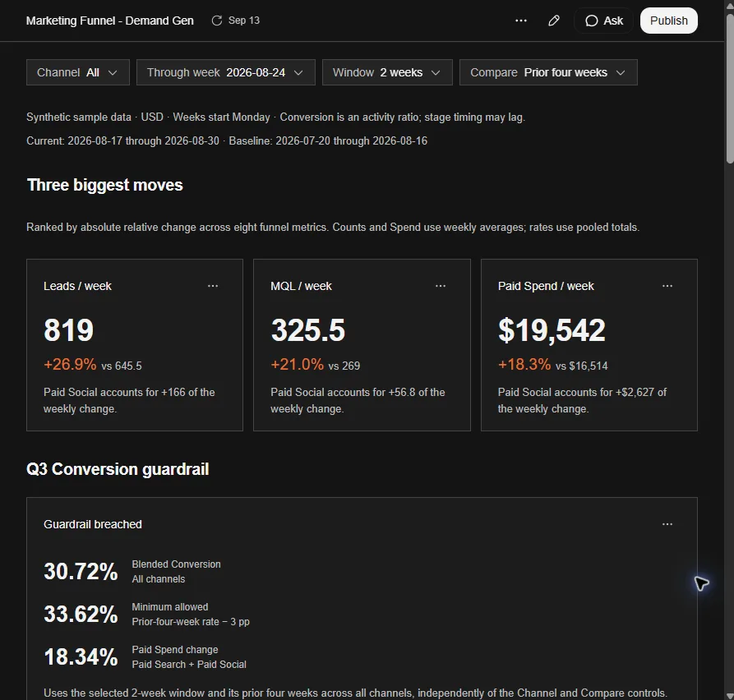Click the Paid Search + Paid Social label
734x700 pixels.
tap(189, 665)
